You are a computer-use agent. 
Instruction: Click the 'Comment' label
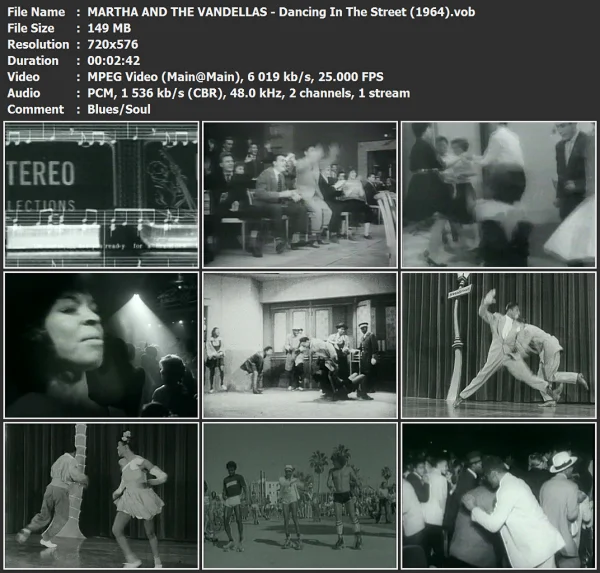(x=36, y=109)
